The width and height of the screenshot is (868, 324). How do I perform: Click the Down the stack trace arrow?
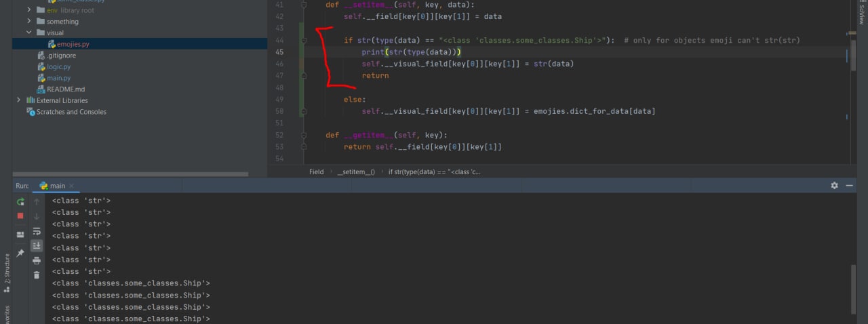click(37, 216)
